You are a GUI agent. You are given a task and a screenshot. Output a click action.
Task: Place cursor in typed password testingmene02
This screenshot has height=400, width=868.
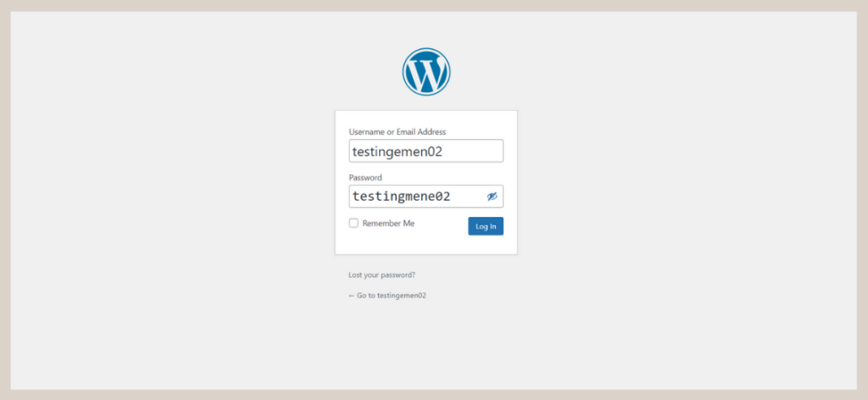[x=401, y=197]
